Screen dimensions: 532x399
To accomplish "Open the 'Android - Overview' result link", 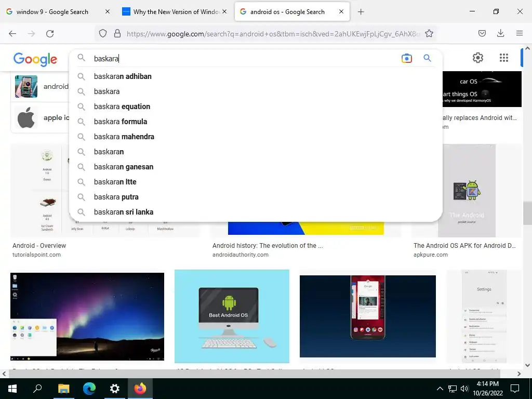I will pyautogui.click(x=39, y=246).
